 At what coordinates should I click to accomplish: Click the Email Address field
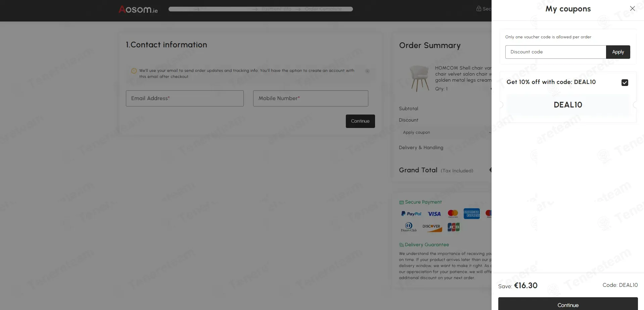[x=185, y=98]
